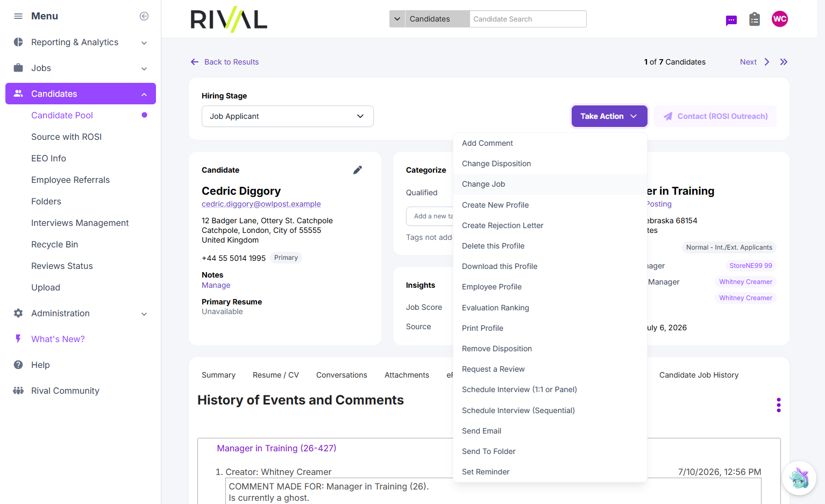This screenshot has height=504, width=825.
Task: Open the ROSI assistant chat bubble
Action: (799, 478)
